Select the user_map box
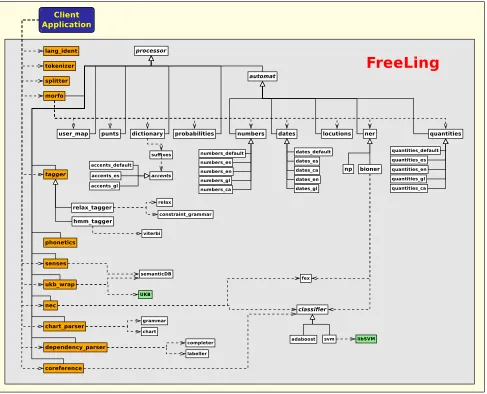 point(73,134)
